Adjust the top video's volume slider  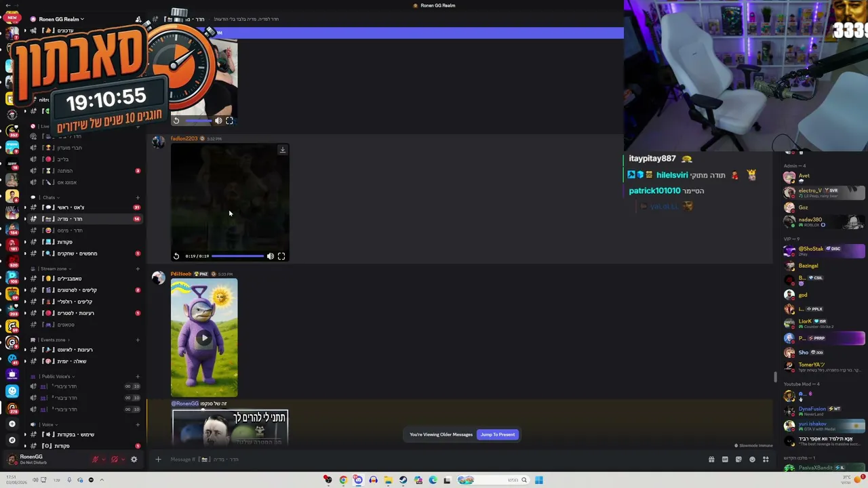pyautogui.click(x=198, y=121)
